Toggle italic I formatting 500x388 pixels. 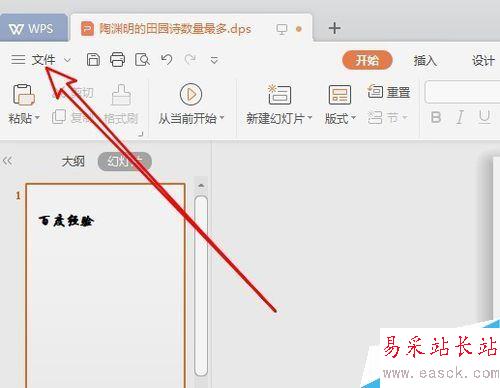(460, 117)
